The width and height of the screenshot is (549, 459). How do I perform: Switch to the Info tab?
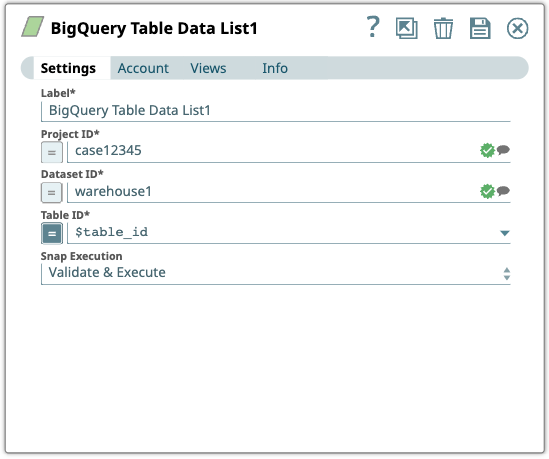click(x=275, y=68)
